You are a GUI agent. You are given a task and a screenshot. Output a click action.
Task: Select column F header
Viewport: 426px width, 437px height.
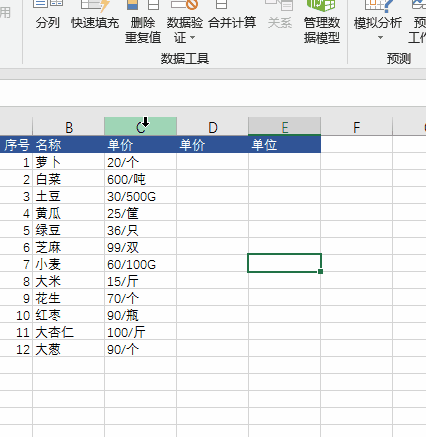[x=357, y=126]
